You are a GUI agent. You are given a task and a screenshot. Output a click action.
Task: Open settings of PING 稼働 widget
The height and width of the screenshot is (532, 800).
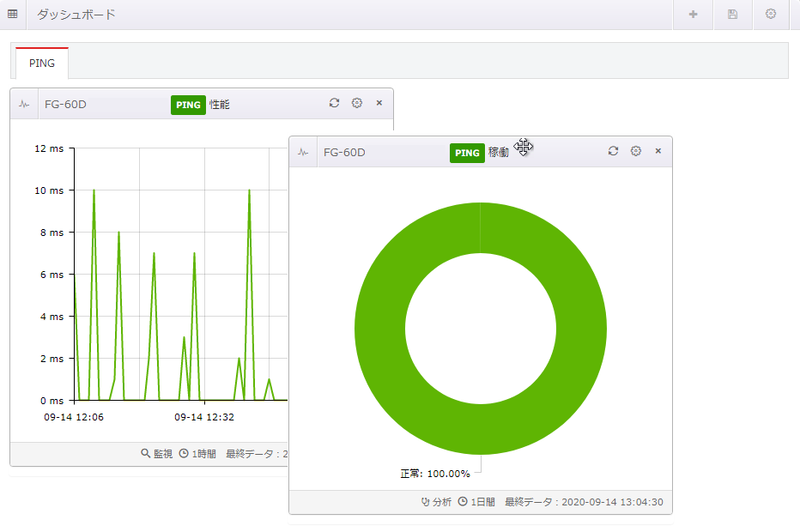636,151
